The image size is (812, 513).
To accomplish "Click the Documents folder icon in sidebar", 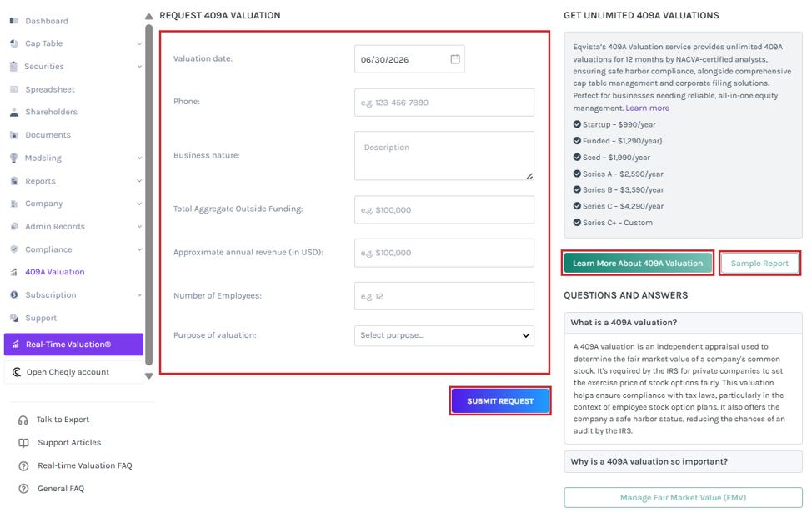I will pyautogui.click(x=14, y=135).
